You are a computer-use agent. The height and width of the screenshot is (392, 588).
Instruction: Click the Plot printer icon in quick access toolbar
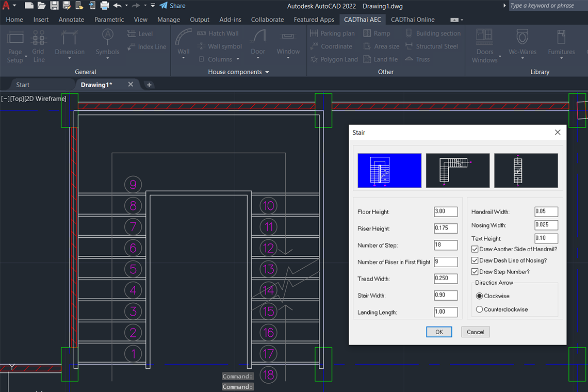tap(105, 5)
